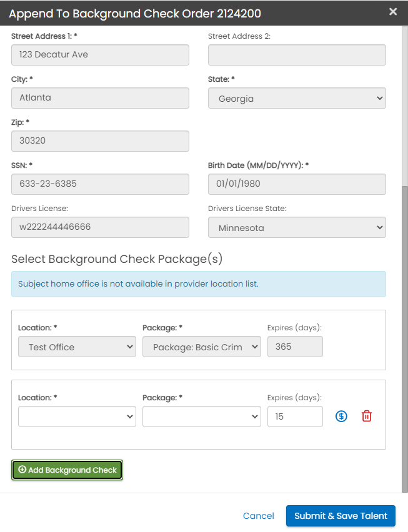Open the Test Office location dropdown
The height and width of the screenshot is (532, 408).
[x=77, y=347]
